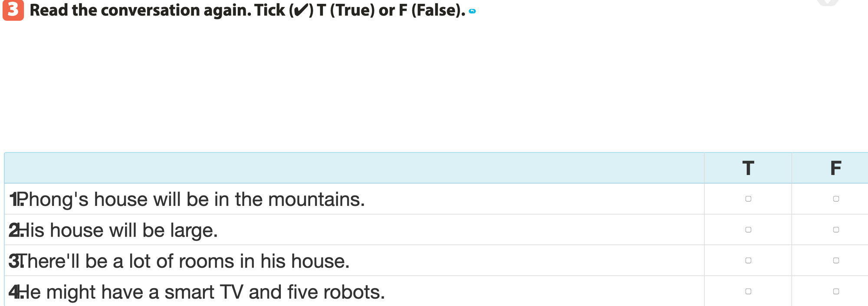Mark False for lot of rooms statement
This screenshot has height=306, width=868.
836,260
